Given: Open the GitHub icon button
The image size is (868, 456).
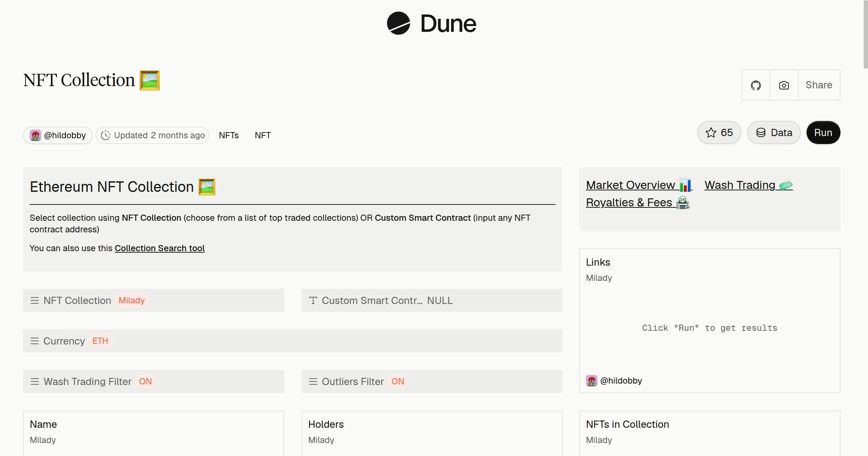Looking at the screenshot, I should (756, 85).
